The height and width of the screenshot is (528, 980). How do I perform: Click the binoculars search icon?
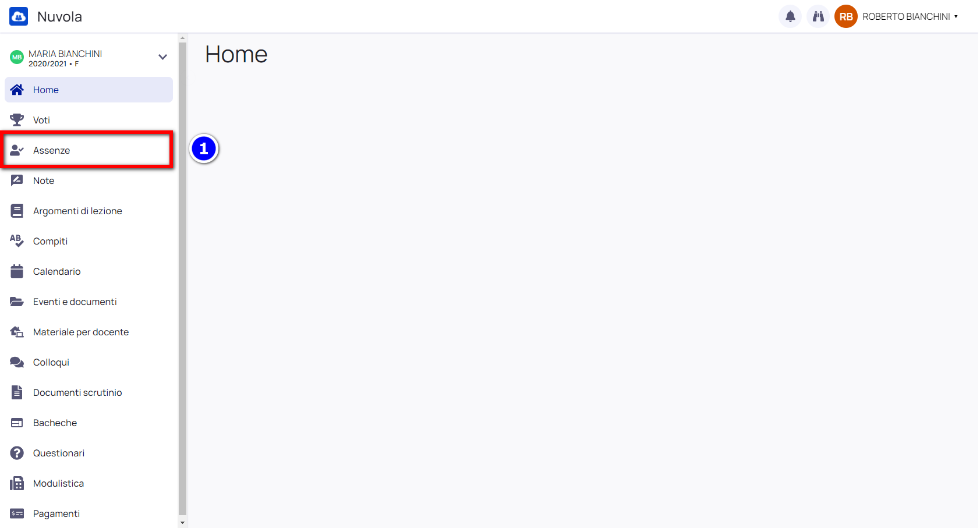point(818,16)
